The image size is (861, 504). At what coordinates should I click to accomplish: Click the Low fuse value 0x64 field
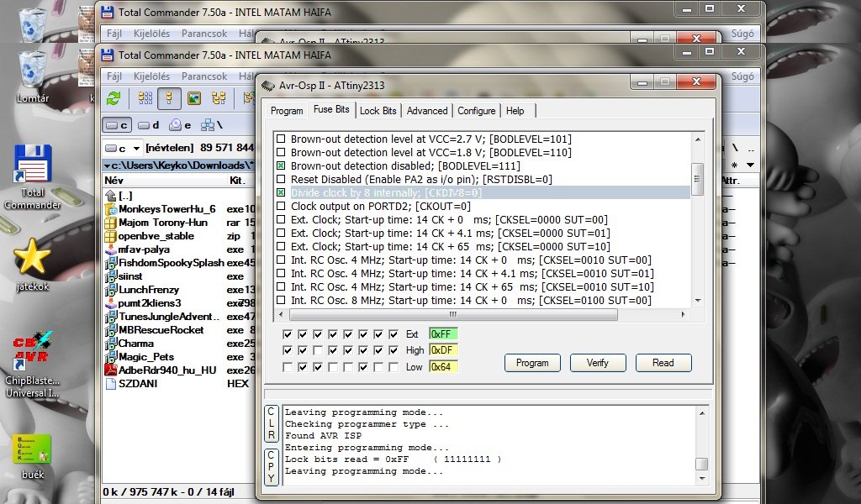(444, 367)
